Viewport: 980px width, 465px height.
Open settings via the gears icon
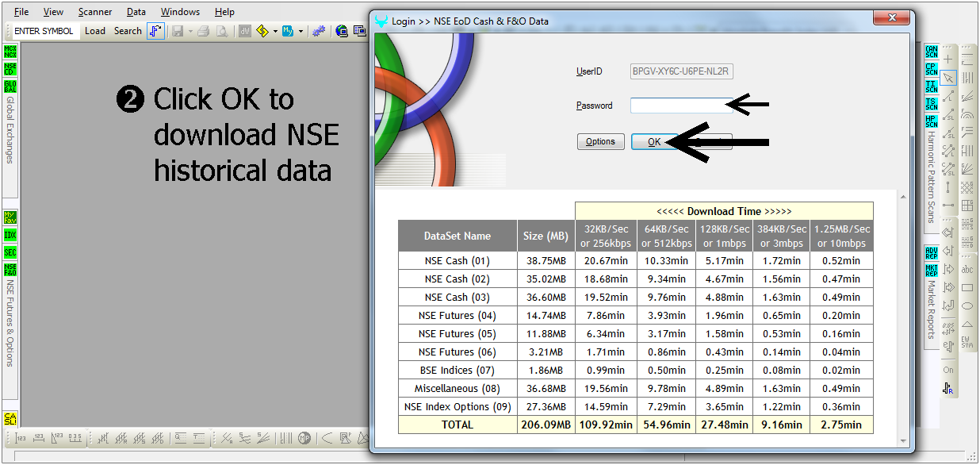pos(319,31)
